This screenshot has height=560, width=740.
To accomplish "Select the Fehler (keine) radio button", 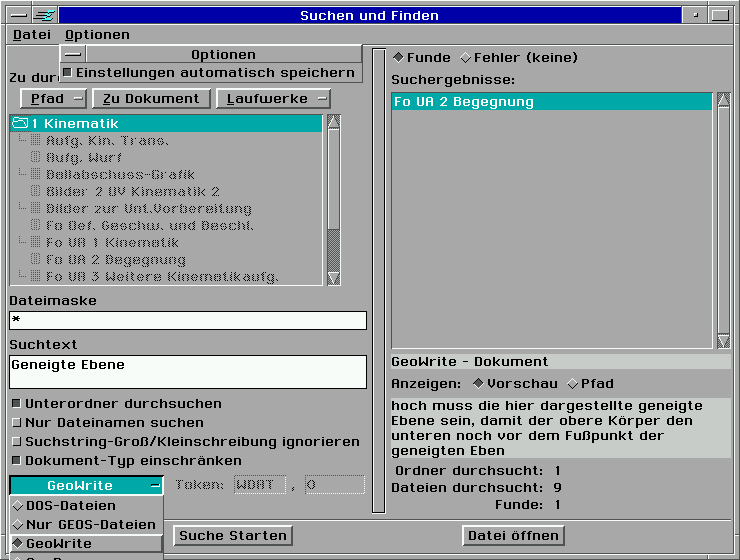I will (x=465, y=58).
